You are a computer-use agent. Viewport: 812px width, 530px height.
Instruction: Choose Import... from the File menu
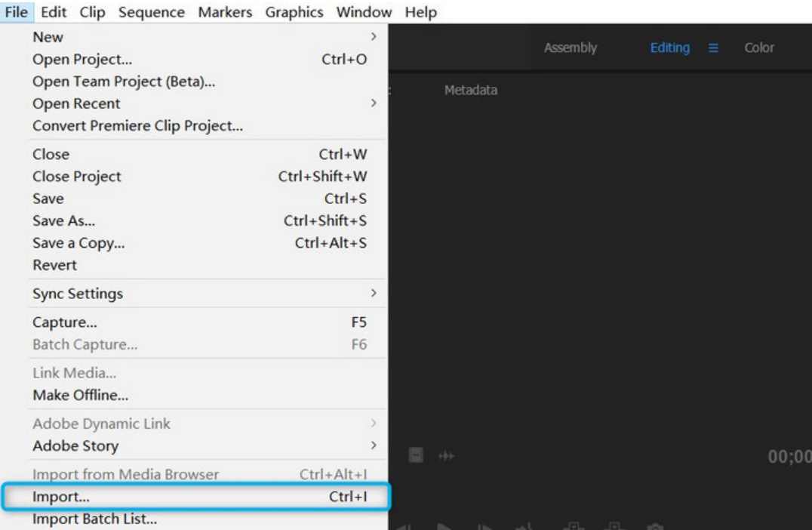pos(195,496)
